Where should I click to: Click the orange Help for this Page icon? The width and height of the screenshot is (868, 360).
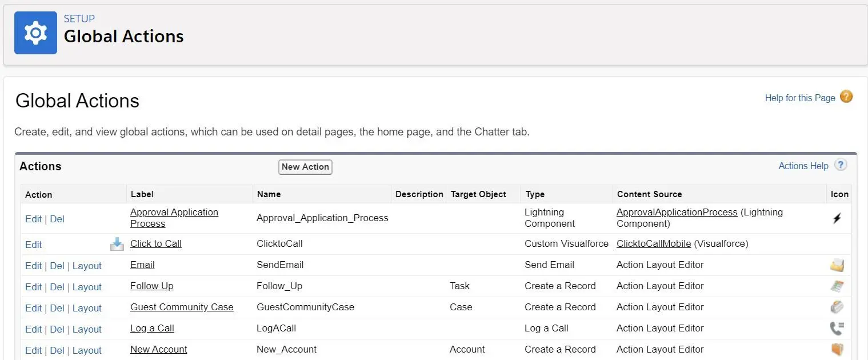(x=846, y=97)
